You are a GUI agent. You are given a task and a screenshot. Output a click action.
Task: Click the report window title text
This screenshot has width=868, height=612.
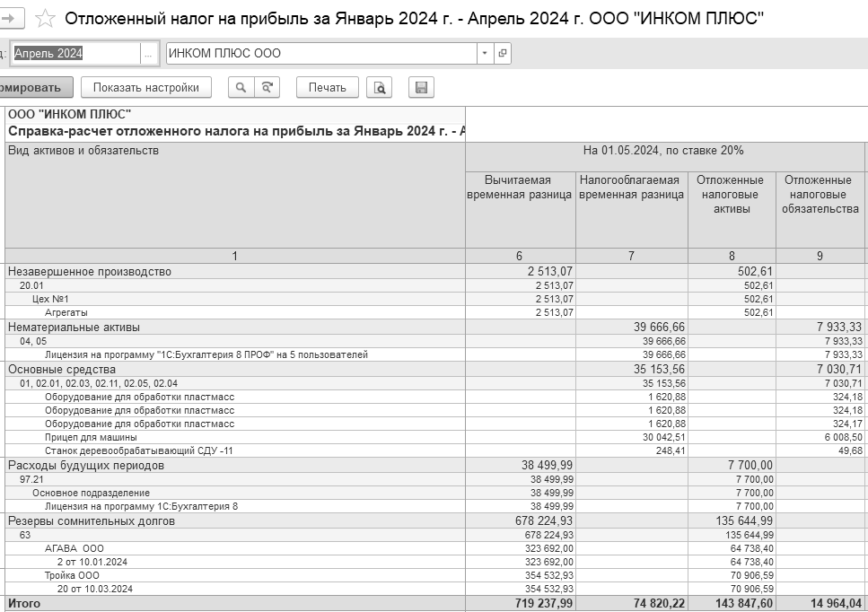coord(414,18)
